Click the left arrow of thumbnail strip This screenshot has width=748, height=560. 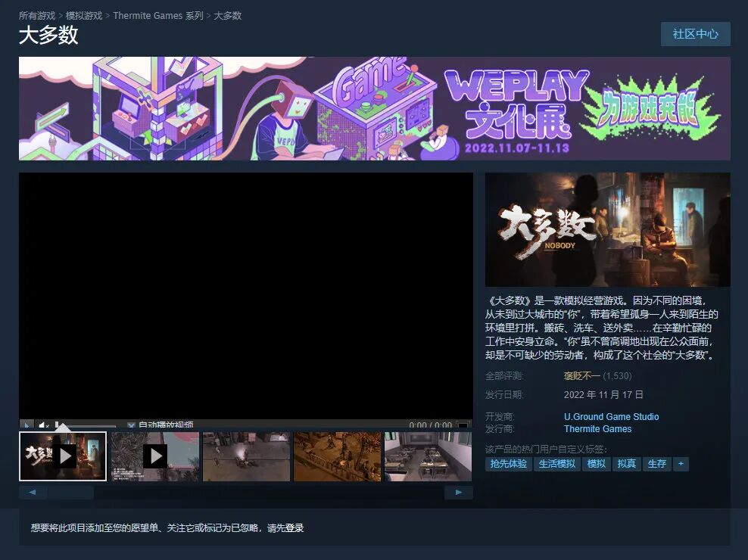click(33, 492)
